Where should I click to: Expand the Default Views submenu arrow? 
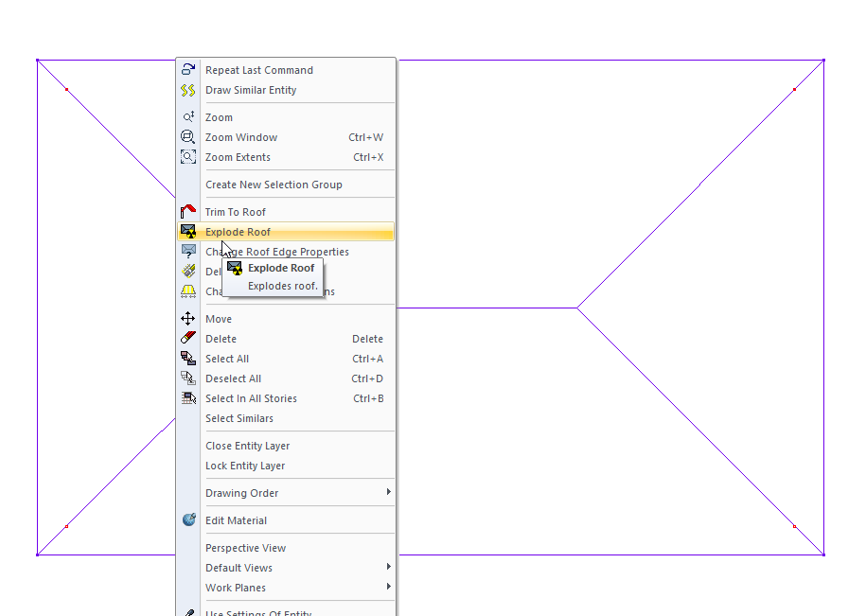pos(388,566)
